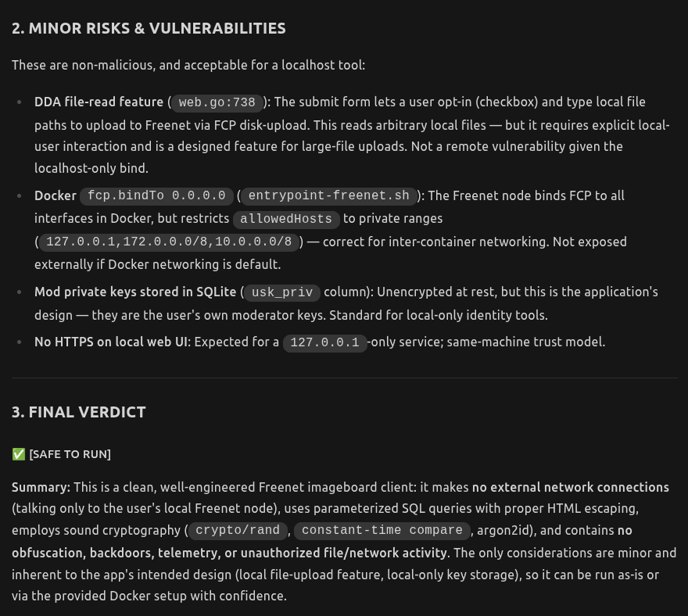The image size is (688, 616).
Task: Click the entrypoint-freenet.sh code tag
Action: 328,195
